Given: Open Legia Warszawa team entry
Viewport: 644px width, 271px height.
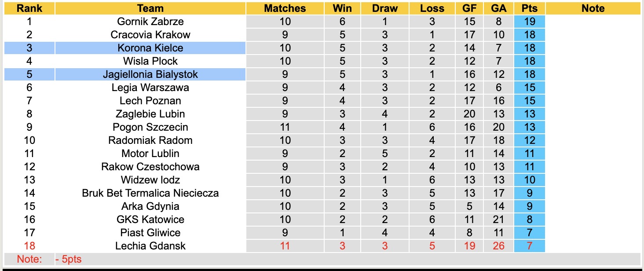Looking at the screenshot, I should (150, 88).
